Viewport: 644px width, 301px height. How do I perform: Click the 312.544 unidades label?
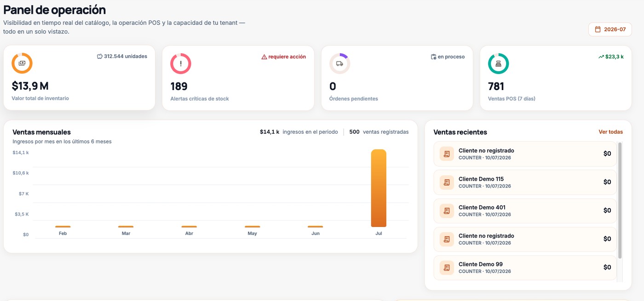(126, 57)
